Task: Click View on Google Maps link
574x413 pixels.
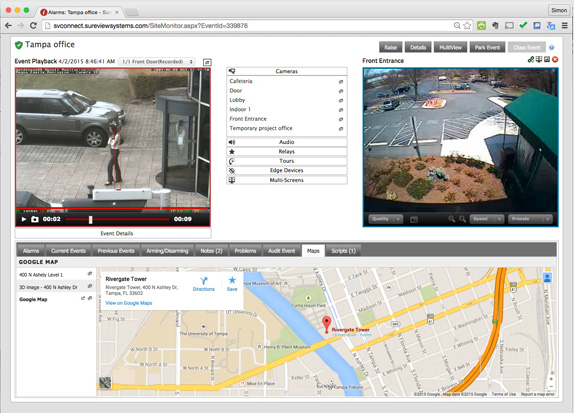Action: pyautogui.click(x=128, y=303)
